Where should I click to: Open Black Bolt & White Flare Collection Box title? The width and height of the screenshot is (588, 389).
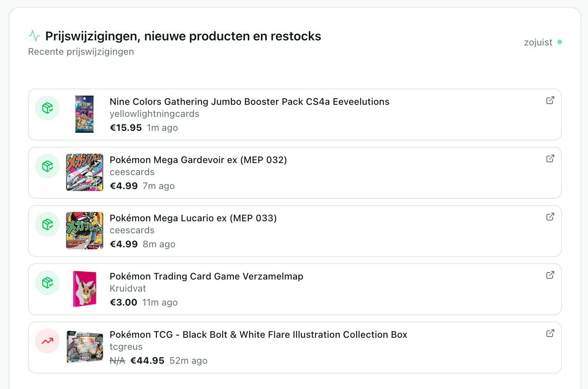(258, 335)
